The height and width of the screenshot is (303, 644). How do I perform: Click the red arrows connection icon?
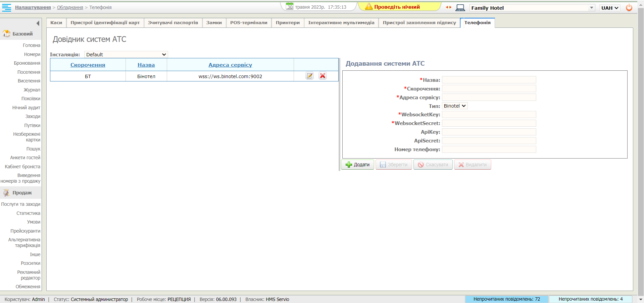[448, 7]
